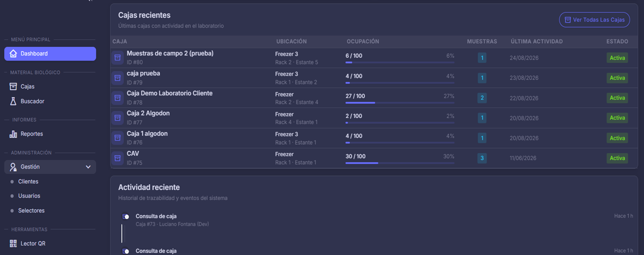644x255 pixels.
Task: Click Activa status of the CAV row
Action: click(617, 158)
